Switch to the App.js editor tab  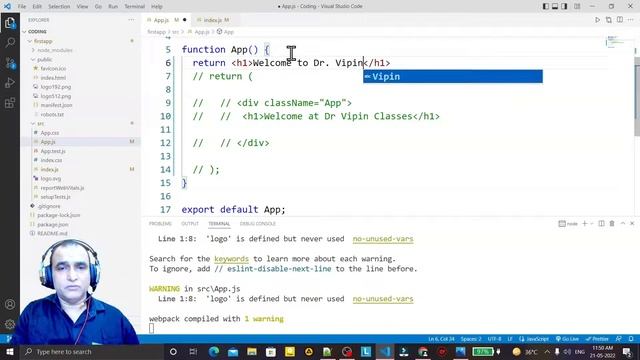[x=167, y=20]
